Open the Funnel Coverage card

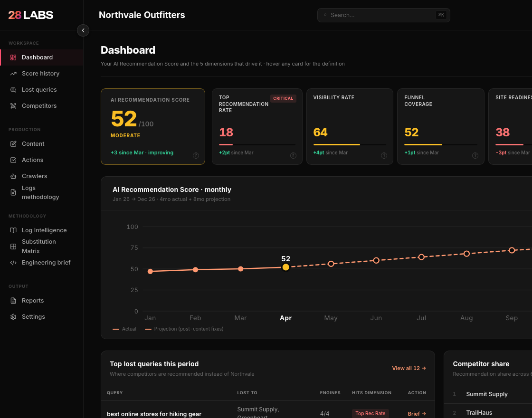click(x=441, y=126)
